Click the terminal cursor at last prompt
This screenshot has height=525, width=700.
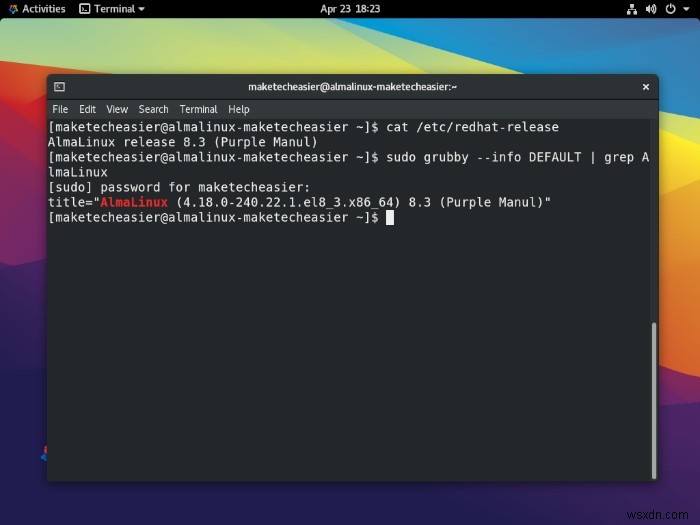click(390, 217)
